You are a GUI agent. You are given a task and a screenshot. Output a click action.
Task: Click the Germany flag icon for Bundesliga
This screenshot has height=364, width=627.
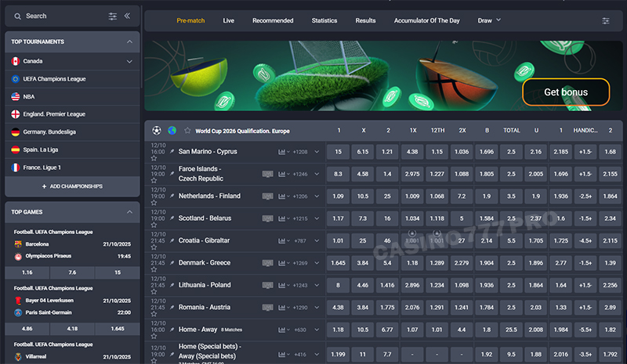[16, 132]
